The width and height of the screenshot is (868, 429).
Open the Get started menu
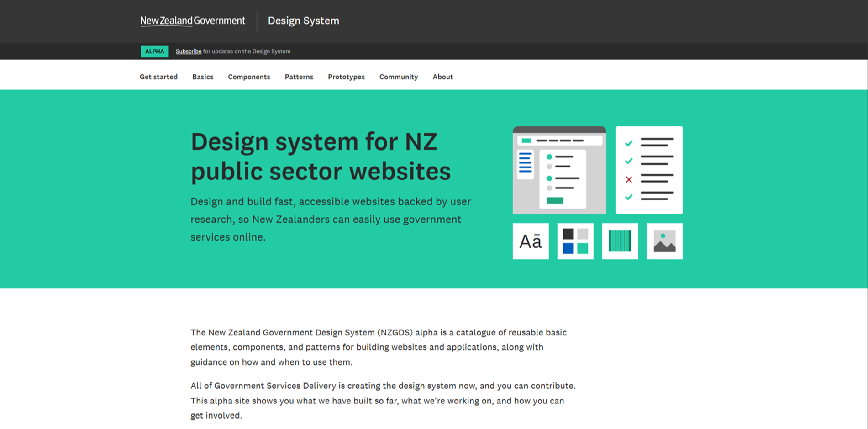pos(158,77)
